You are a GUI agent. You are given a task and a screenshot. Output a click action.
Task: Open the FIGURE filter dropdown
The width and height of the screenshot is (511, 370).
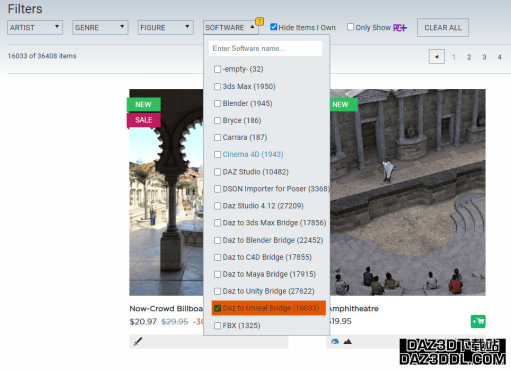[166, 27]
